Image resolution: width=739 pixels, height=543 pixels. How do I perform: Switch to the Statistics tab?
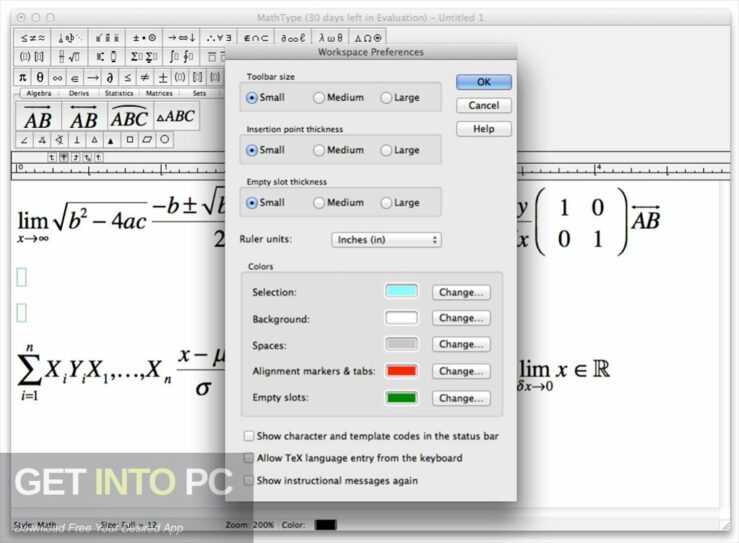tap(119, 93)
